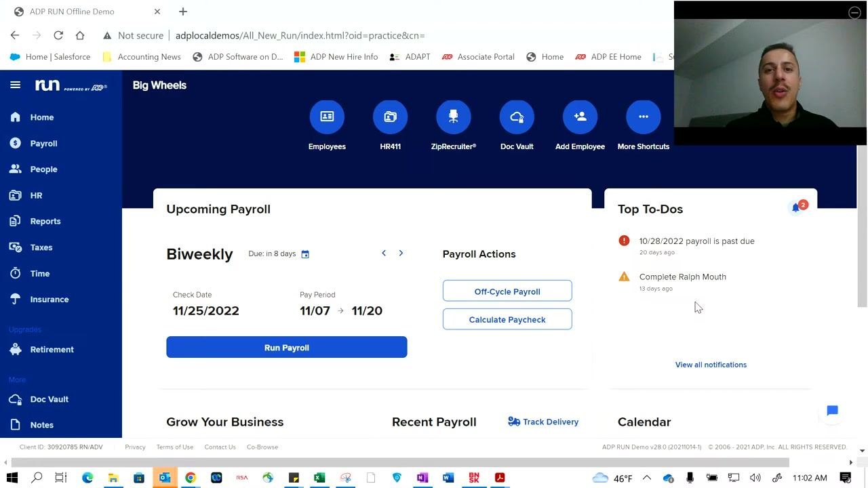Image resolution: width=868 pixels, height=488 pixels.
Task: Open Terms of Use footer link
Action: (x=175, y=447)
